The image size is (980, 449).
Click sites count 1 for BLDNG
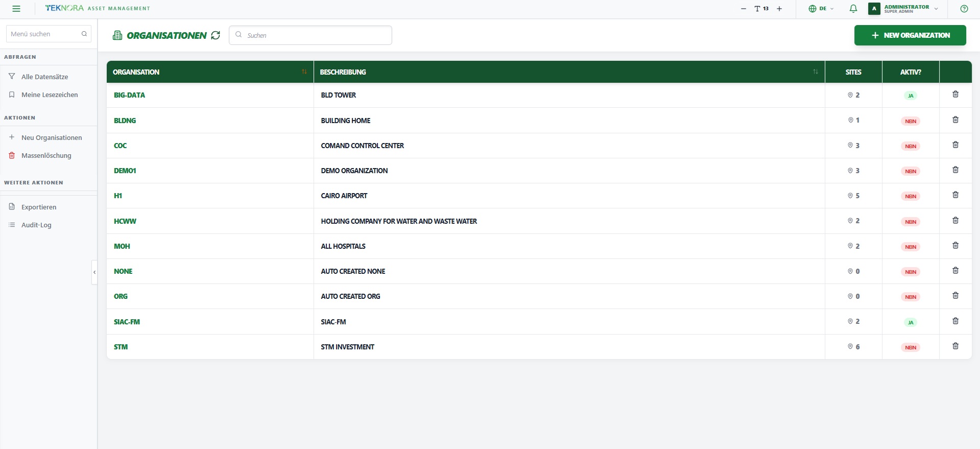(x=853, y=120)
